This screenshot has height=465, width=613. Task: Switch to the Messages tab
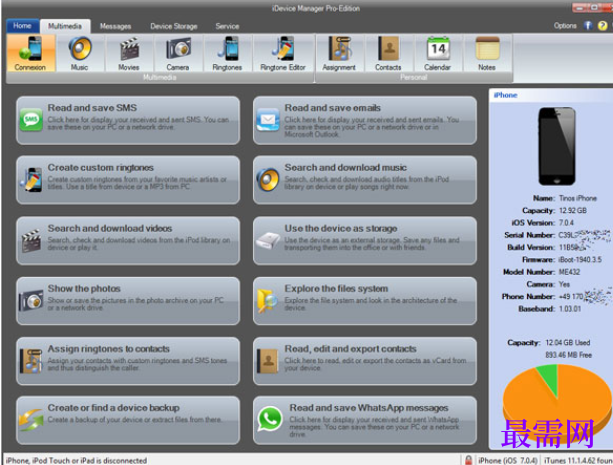click(115, 26)
